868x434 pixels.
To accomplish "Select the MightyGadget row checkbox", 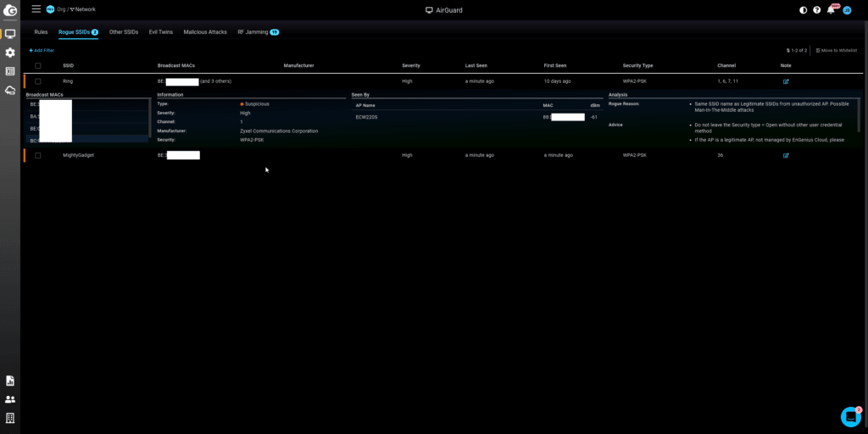I will coord(38,156).
